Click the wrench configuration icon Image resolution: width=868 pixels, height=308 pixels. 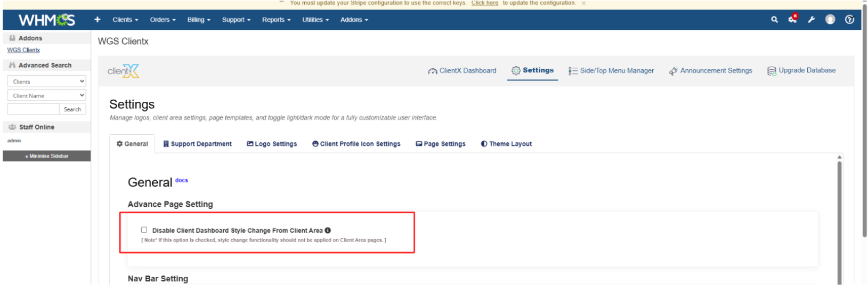[811, 20]
